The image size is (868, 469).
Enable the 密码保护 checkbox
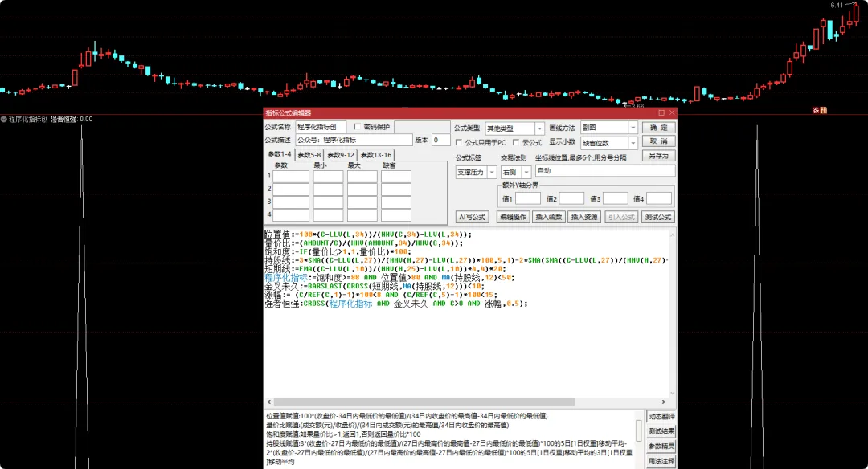[x=357, y=127]
